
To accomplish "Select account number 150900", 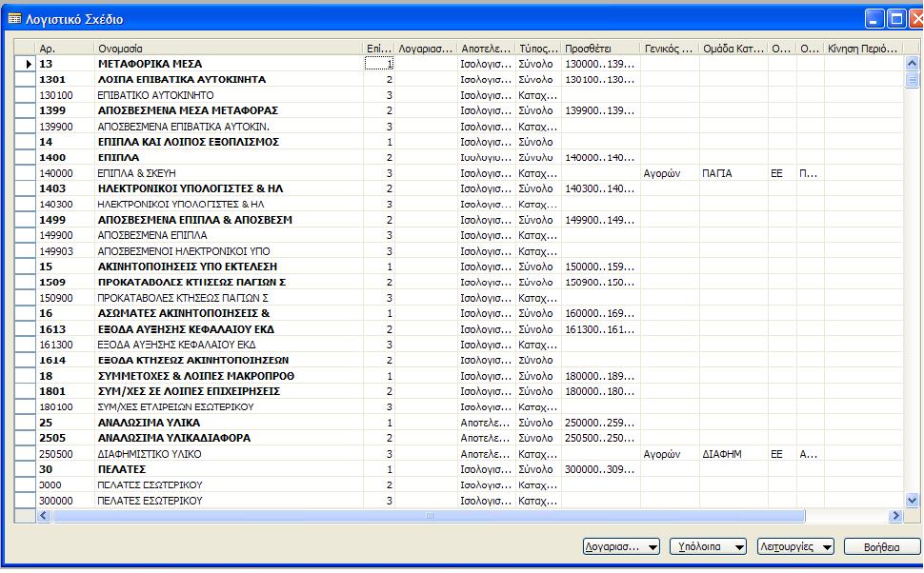I will [56, 298].
